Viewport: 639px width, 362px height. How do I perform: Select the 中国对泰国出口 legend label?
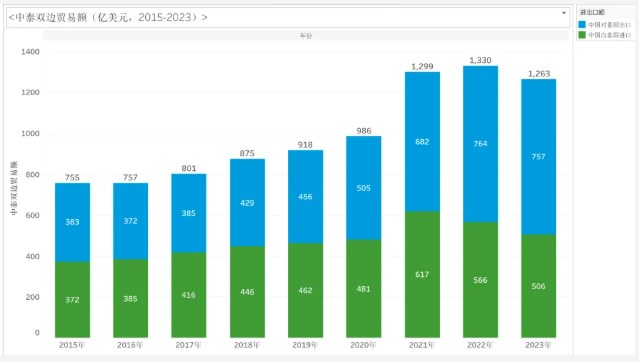pyautogui.click(x=609, y=25)
